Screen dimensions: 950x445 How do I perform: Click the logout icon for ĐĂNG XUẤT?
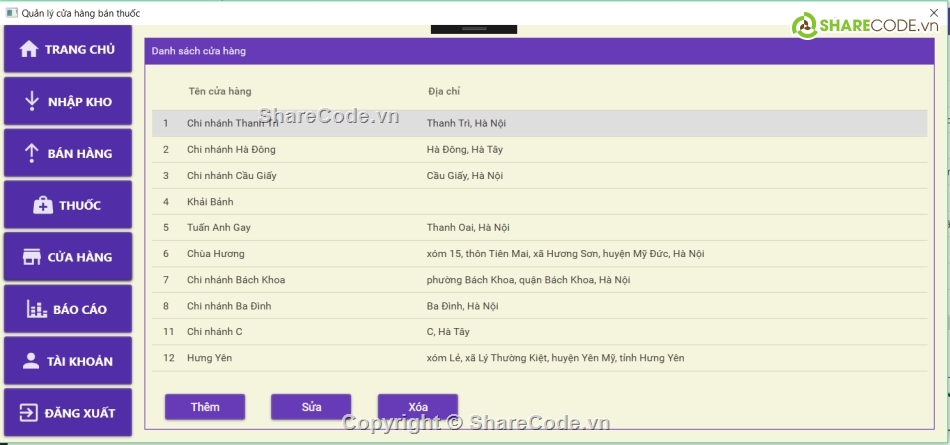tap(28, 413)
